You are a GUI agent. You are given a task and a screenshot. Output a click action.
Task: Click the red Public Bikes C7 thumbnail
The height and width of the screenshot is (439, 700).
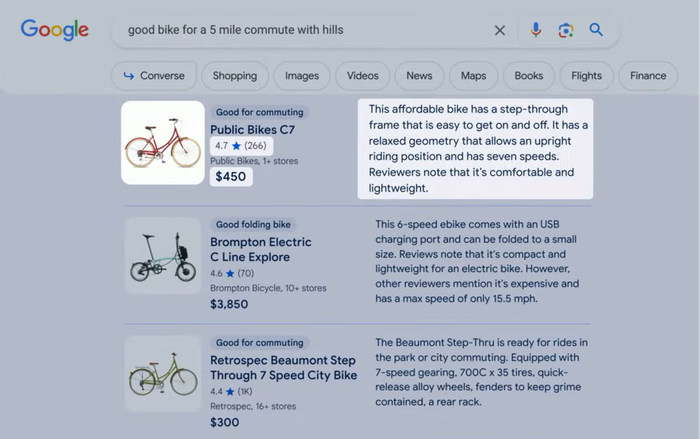point(163,142)
